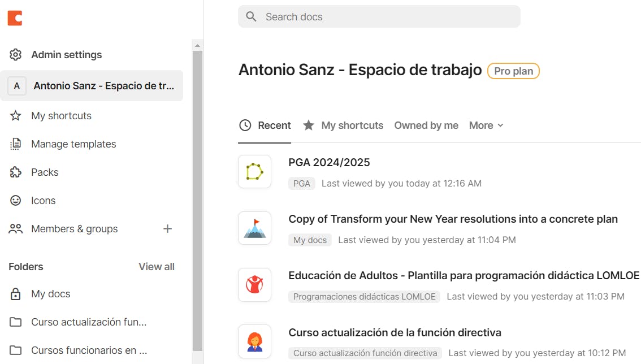
Task: Click the Search docs field
Action: point(379,17)
